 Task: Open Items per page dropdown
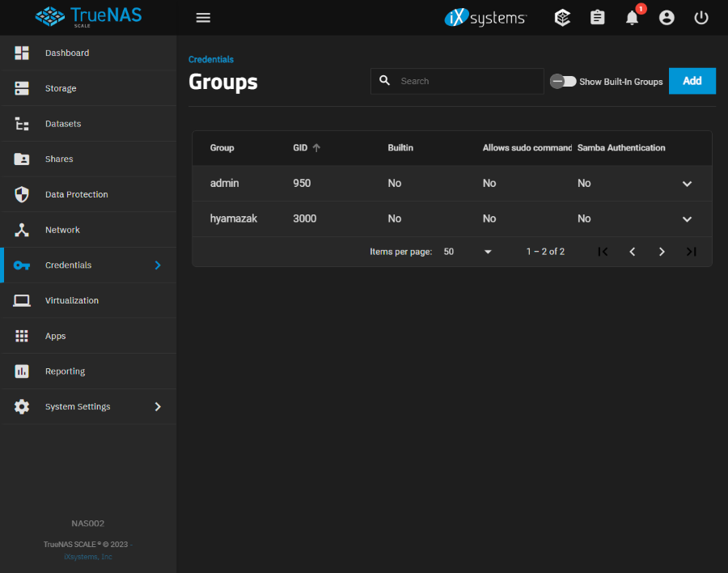click(x=468, y=252)
